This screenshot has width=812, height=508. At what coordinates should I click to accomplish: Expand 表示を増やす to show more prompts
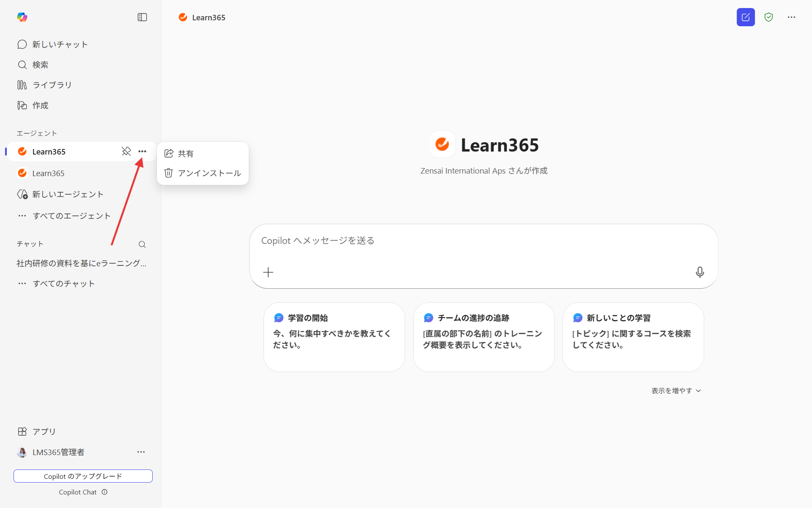tap(676, 391)
